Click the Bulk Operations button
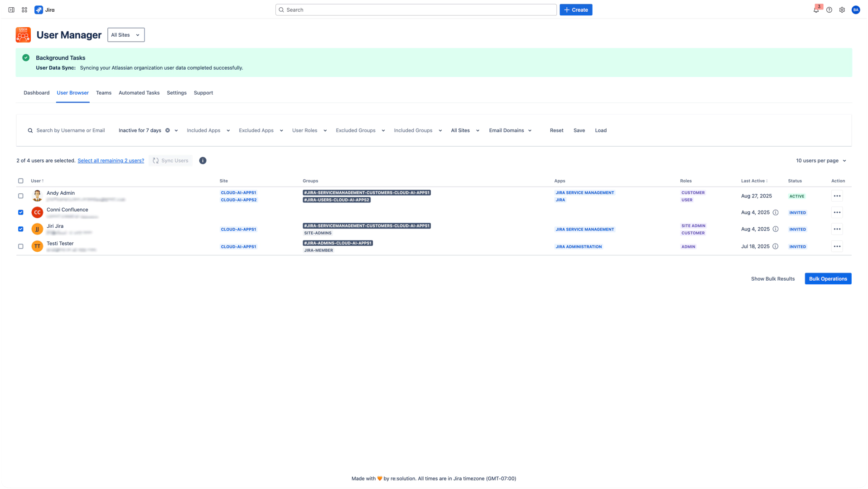 pyautogui.click(x=828, y=279)
